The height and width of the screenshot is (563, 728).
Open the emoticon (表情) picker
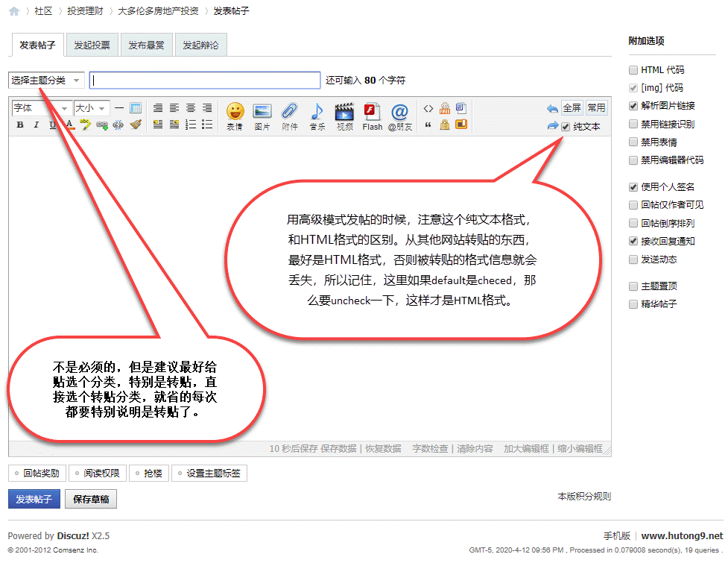pyautogui.click(x=235, y=113)
